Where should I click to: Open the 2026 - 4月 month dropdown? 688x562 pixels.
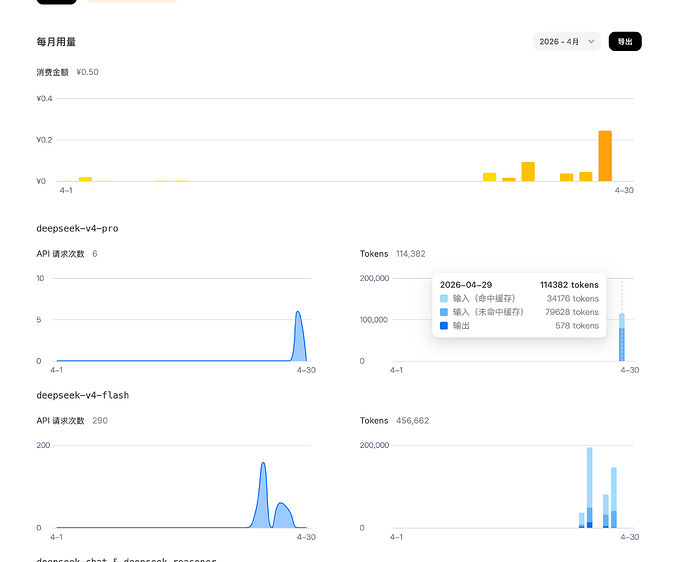click(x=566, y=42)
